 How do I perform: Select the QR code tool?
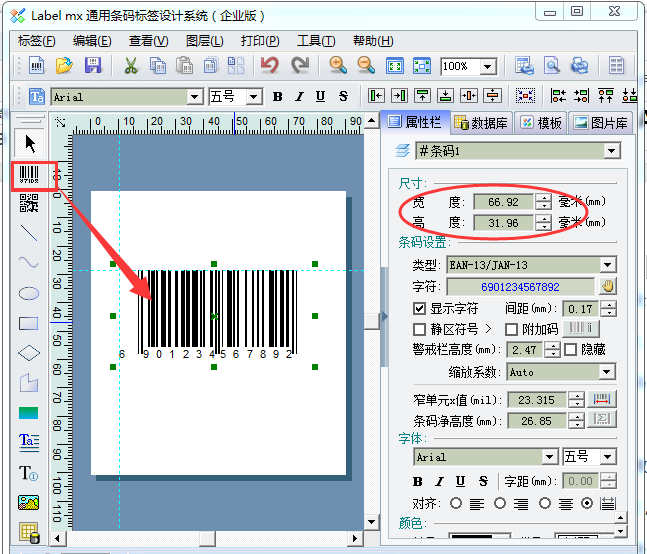(30, 204)
